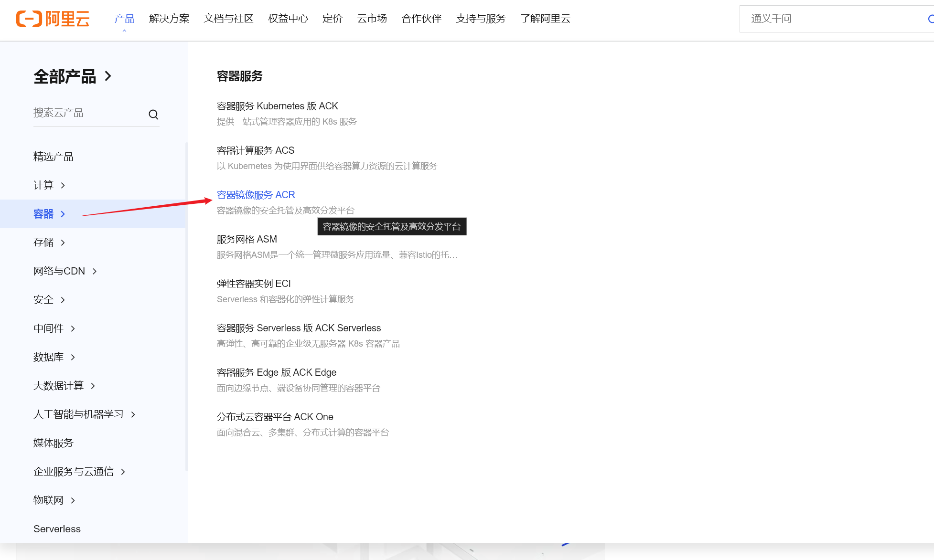Open 容器镜像服务 ACR link
Viewport: 934px width, 560px height.
(256, 195)
